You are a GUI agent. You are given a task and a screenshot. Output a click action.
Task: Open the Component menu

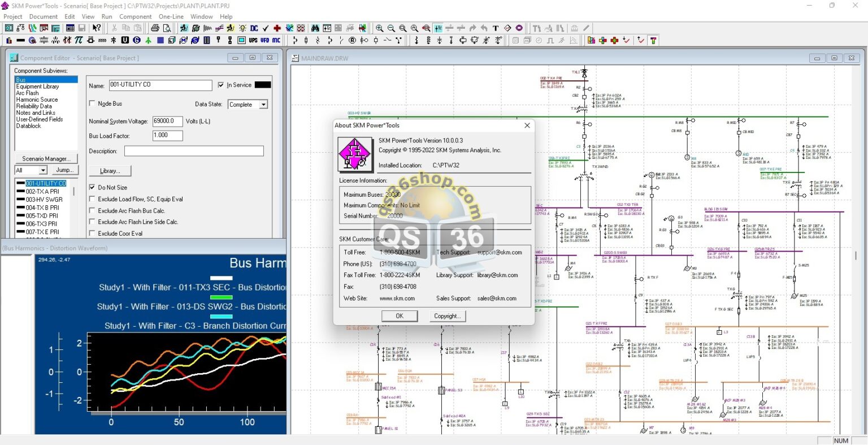point(135,16)
